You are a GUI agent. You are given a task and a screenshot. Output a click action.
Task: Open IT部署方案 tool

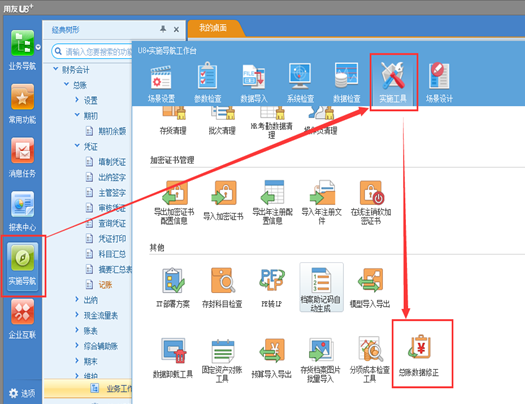(173, 288)
